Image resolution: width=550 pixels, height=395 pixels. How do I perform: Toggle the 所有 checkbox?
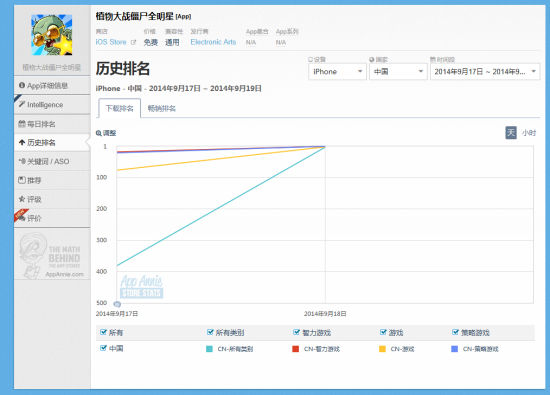coord(103,332)
